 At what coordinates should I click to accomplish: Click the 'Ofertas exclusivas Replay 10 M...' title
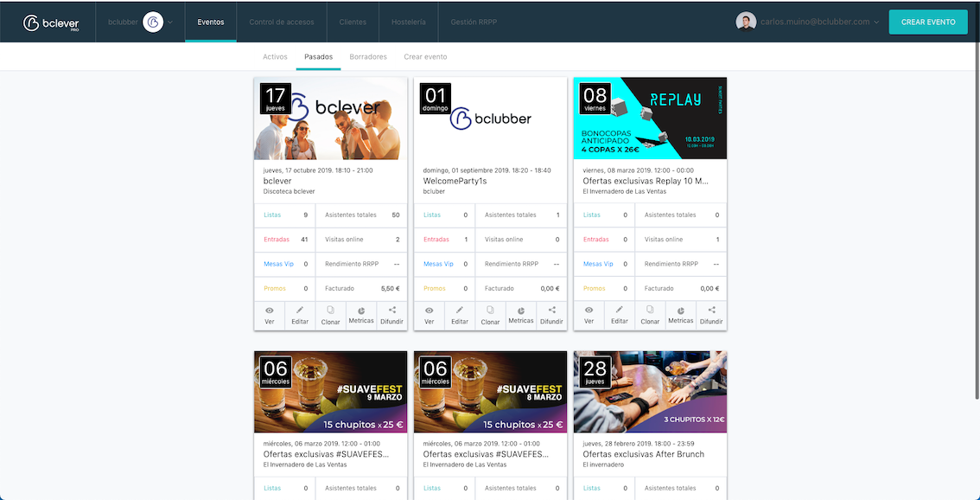pos(646,181)
